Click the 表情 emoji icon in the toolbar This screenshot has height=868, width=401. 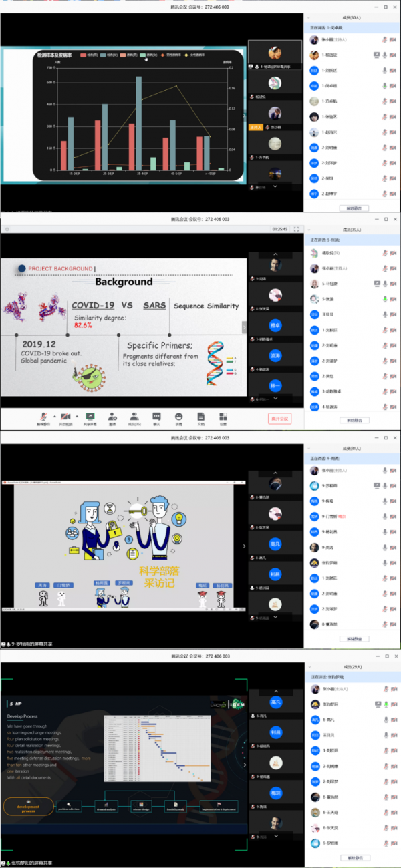tap(179, 415)
